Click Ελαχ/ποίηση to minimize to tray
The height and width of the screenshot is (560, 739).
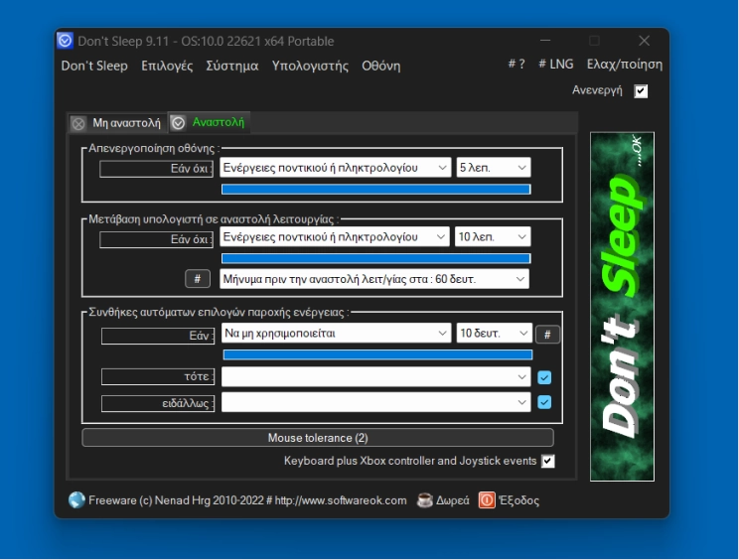(625, 65)
